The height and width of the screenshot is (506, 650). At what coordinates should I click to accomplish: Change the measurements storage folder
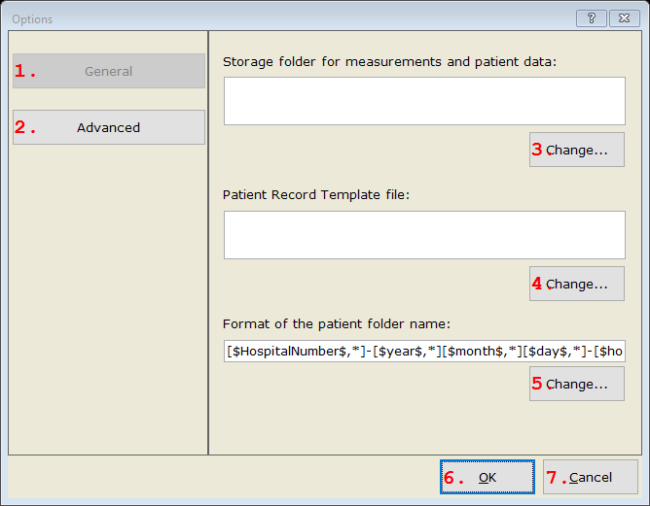click(x=577, y=150)
